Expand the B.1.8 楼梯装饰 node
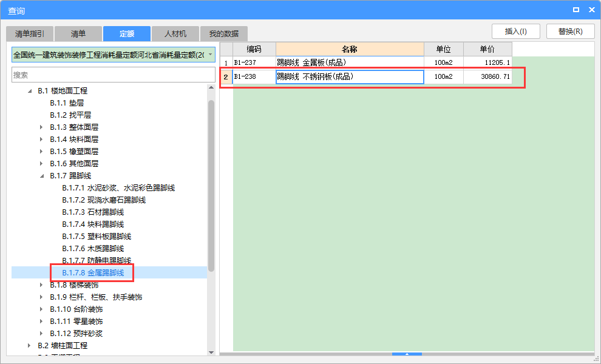Image resolution: width=601 pixels, height=364 pixels. click(x=41, y=285)
